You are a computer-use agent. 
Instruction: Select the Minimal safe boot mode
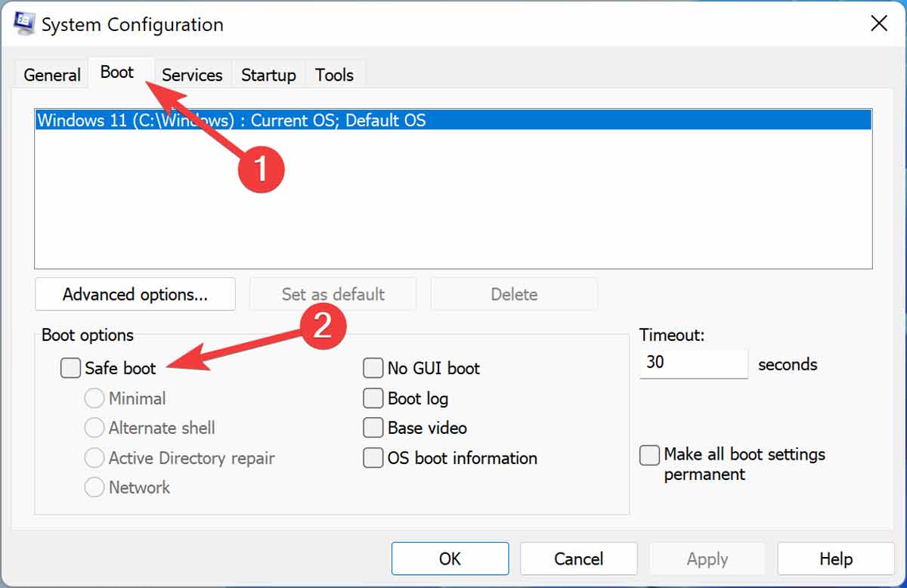pyautogui.click(x=95, y=398)
